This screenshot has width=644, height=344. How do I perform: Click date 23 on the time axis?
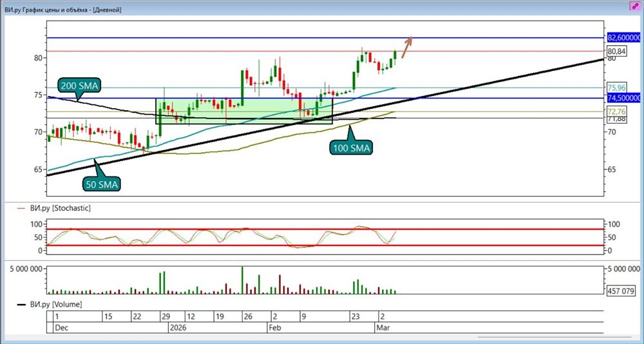pyautogui.click(x=355, y=317)
